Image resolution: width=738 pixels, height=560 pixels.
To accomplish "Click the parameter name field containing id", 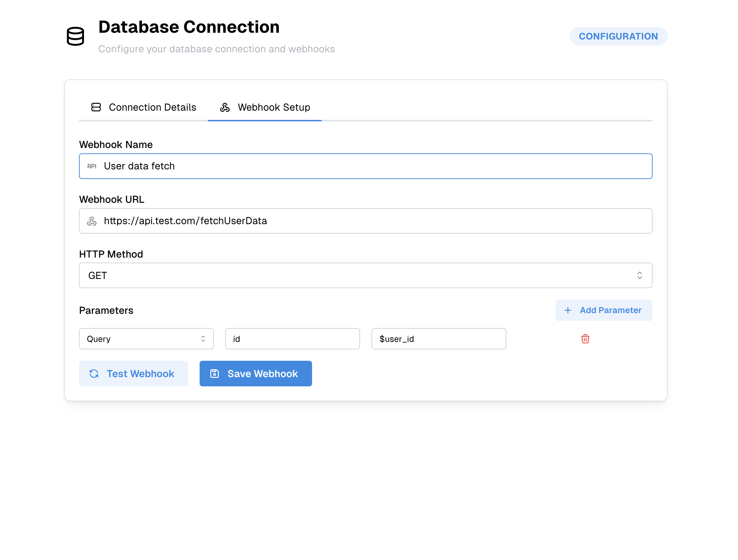I will 292,339.
